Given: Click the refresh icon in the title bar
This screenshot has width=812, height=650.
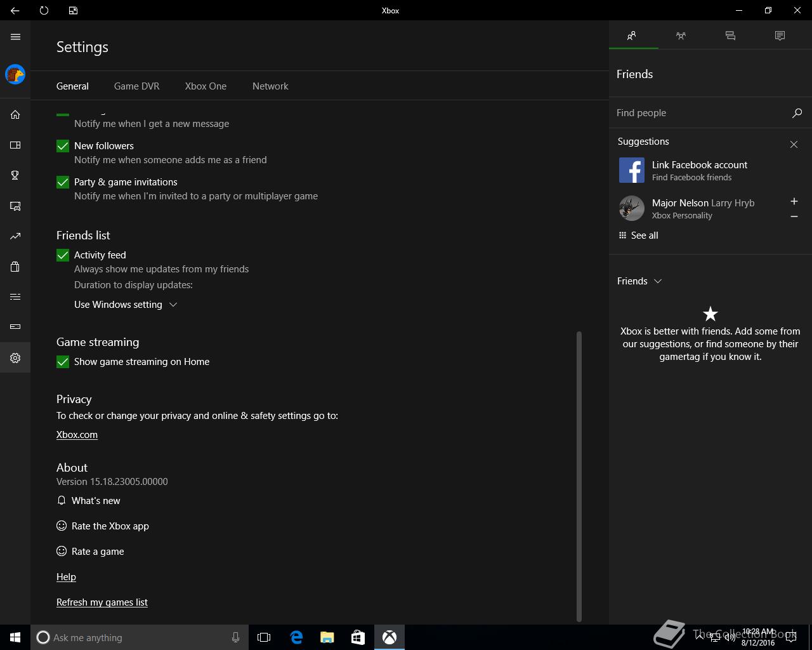Looking at the screenshot, I should pyautogui.click(x=44, y=10).
